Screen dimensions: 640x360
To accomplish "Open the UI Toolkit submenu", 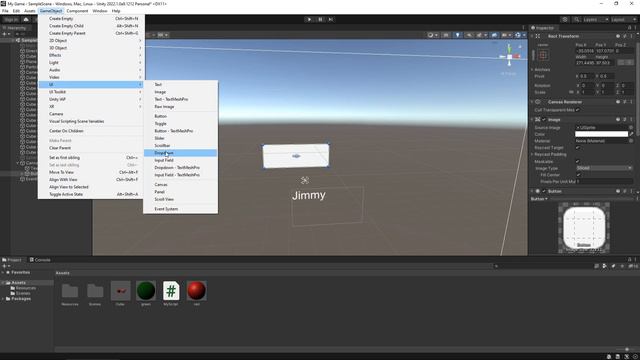I will [x=91, y=92].
